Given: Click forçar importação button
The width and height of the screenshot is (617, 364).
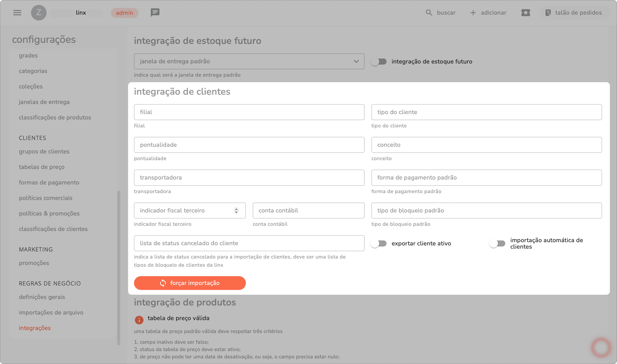Looking at the screenshot, I should (190, 283).
